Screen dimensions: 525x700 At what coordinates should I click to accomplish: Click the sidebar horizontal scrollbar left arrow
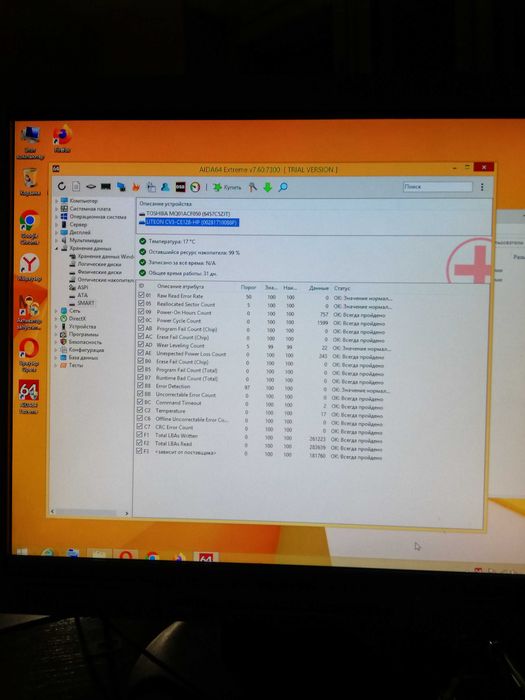click(53, 511)
